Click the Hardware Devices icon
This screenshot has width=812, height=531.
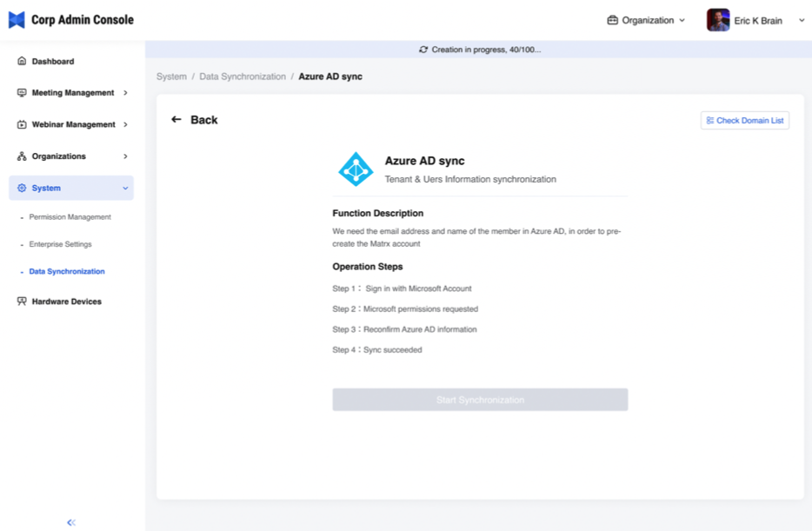pyautogui.click(x=22, y=302)
